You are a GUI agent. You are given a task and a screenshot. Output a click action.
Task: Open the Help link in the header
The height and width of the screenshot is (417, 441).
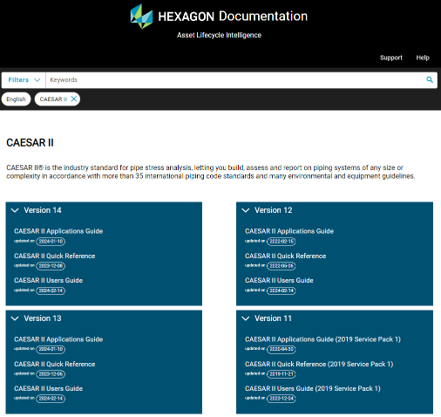pos(422,58)
